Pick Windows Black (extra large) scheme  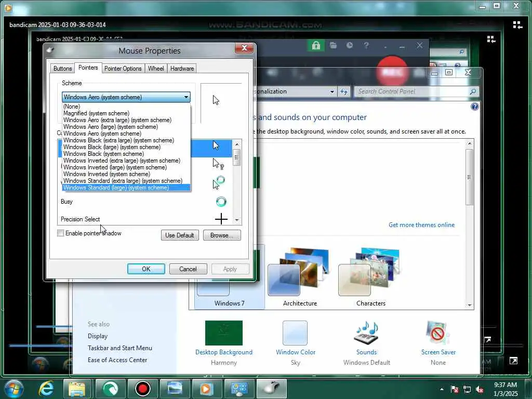[x=126, y=140]
